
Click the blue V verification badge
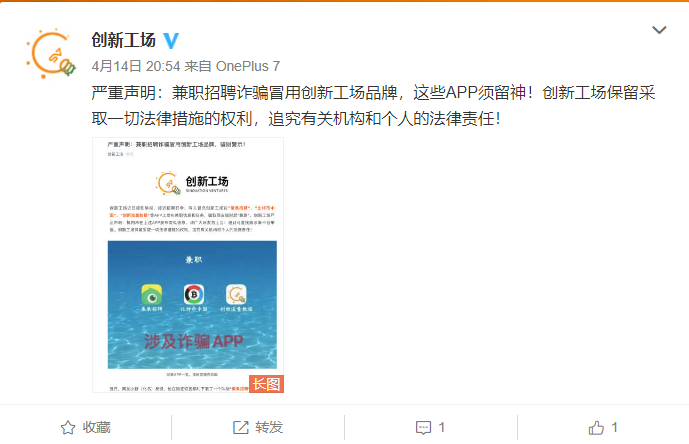click(171, 40)
